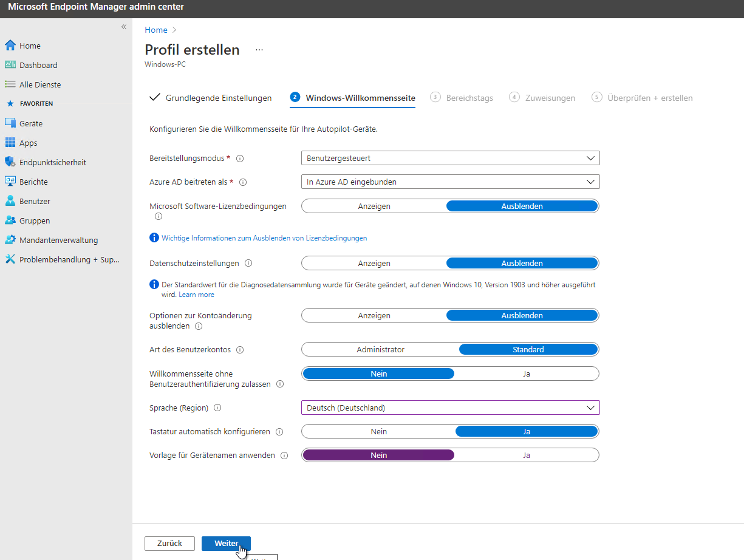Show info for Sprache (Region)
The height and width of the screenshot is (560, 744).
tap(217, 408)
